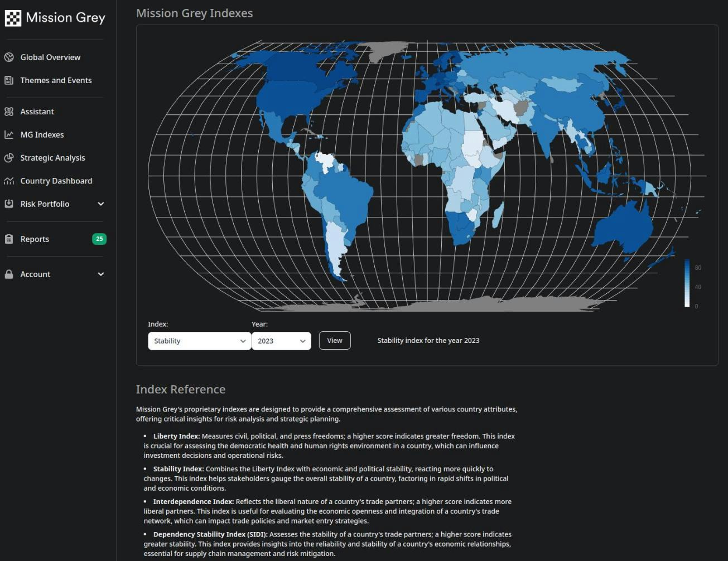
Task: Click the Risk Portfolio book icon
Action: click(8, 204)
